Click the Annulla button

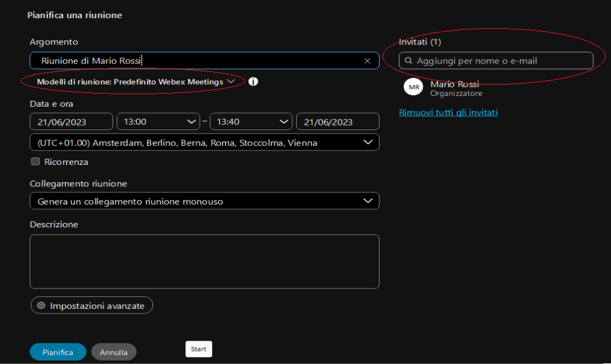[x=113, y=352]
